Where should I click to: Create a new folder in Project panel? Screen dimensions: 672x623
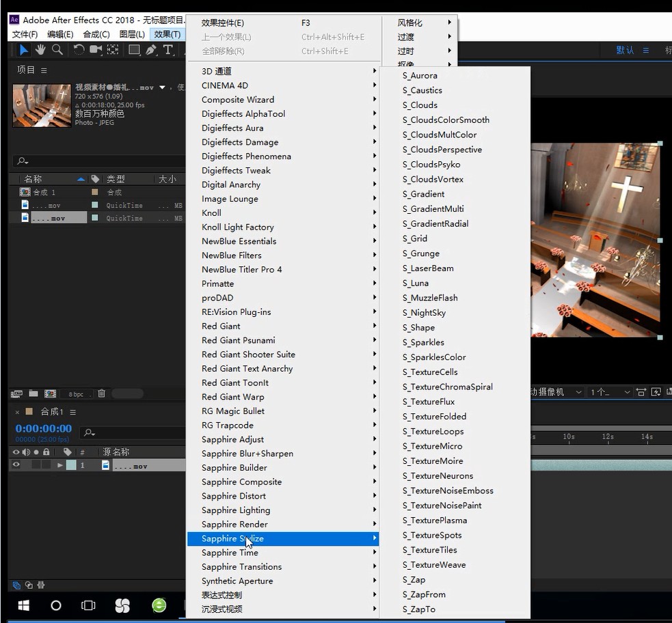pyautogui.click(x=33, y=393)
